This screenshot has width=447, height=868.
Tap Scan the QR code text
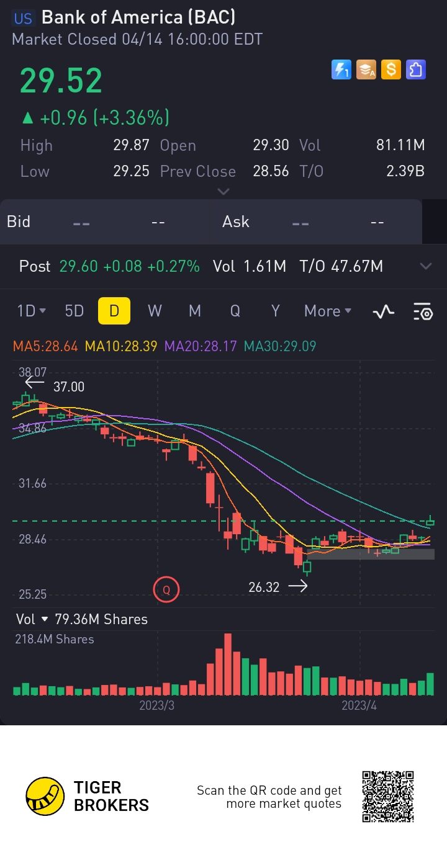[269, 797]
